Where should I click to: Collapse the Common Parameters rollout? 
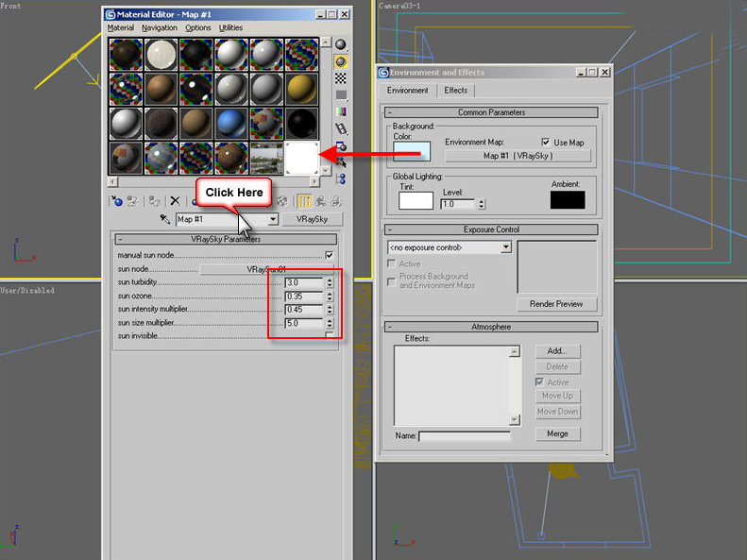(491, 112)
